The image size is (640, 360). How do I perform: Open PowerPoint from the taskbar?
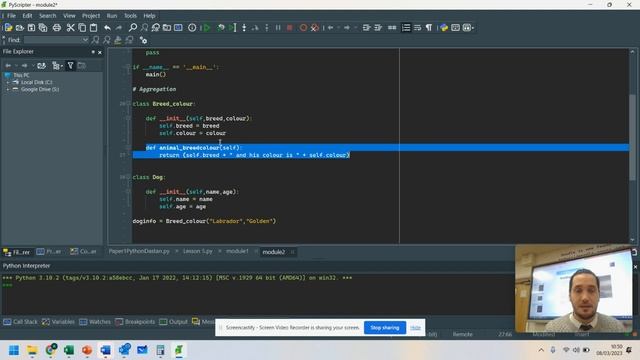point(87,350)
